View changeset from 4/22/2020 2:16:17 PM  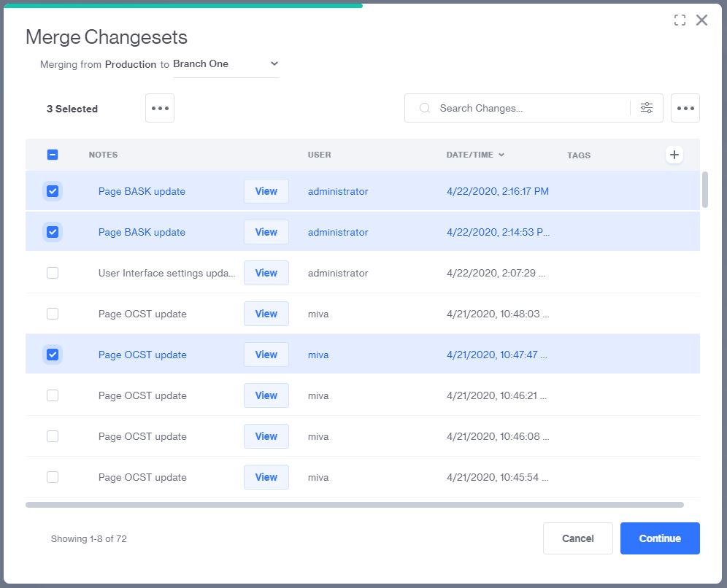266,191
